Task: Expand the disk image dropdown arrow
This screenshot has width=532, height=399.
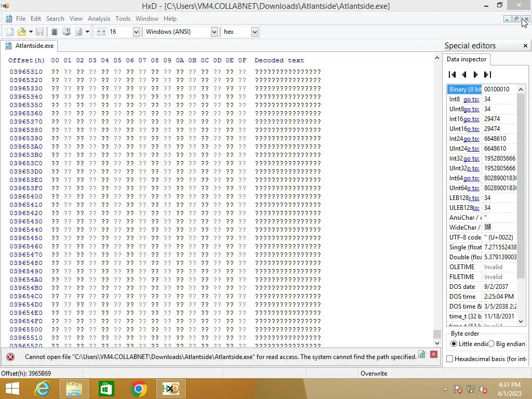Action: [87, 32]
